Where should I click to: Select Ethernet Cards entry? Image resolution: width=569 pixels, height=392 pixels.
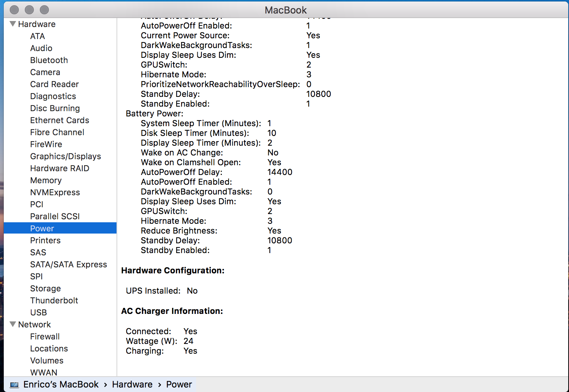click(x=60, y=121)
